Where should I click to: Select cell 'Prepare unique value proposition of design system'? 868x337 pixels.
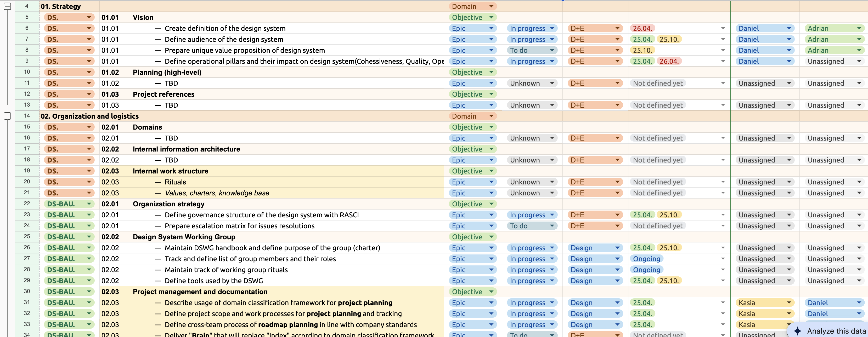click(x=303, y=50)
